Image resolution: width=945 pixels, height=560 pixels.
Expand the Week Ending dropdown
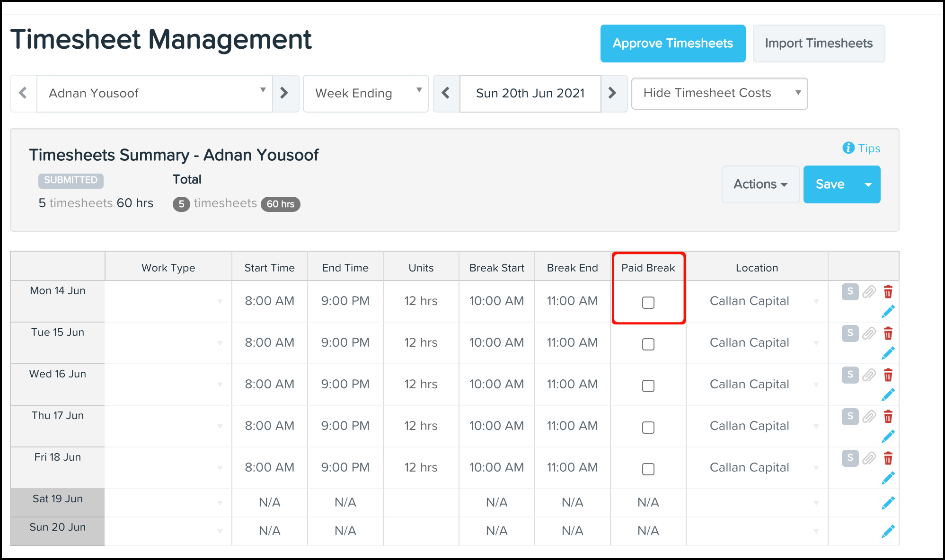pos(366,93)
